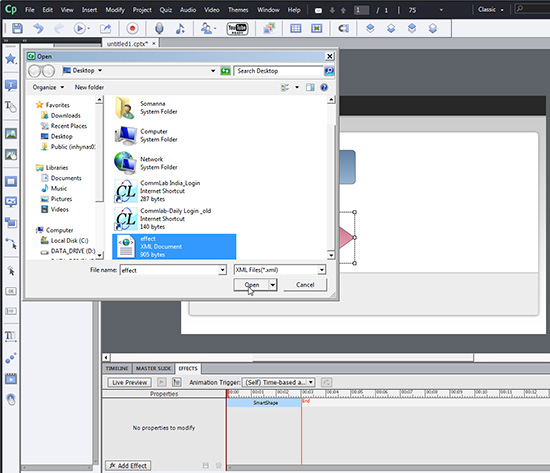The height and width of the screenshot is (473, 550).
Task: Click the music note Background Audio icon
Action: [180, 28]
